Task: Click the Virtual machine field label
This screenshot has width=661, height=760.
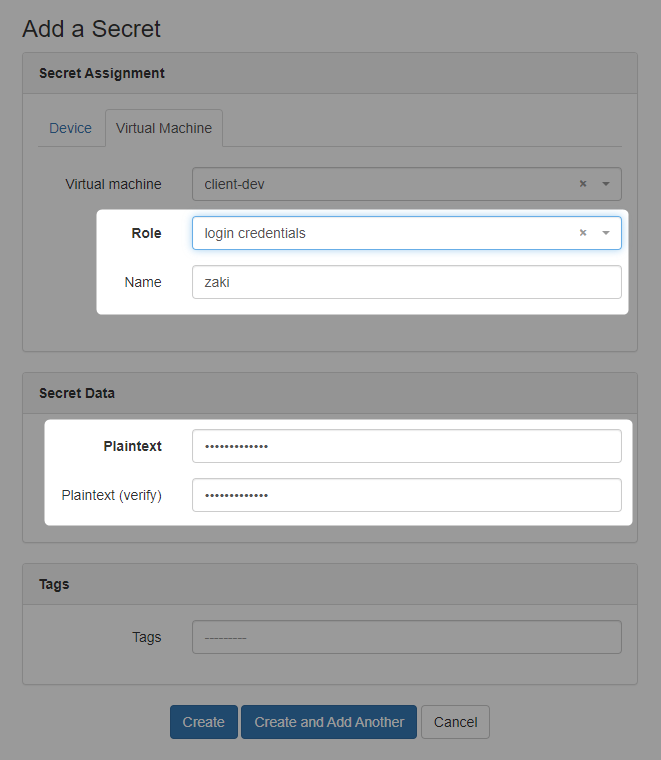Action: pyautogui.click(x=113, y=184)
